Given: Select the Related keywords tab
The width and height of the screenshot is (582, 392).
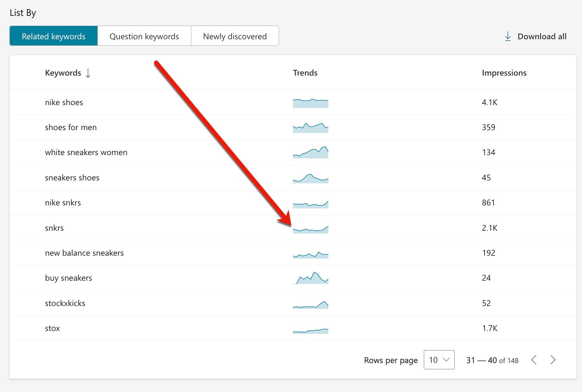Looking at the screenshot, I should tap(53, 36).
